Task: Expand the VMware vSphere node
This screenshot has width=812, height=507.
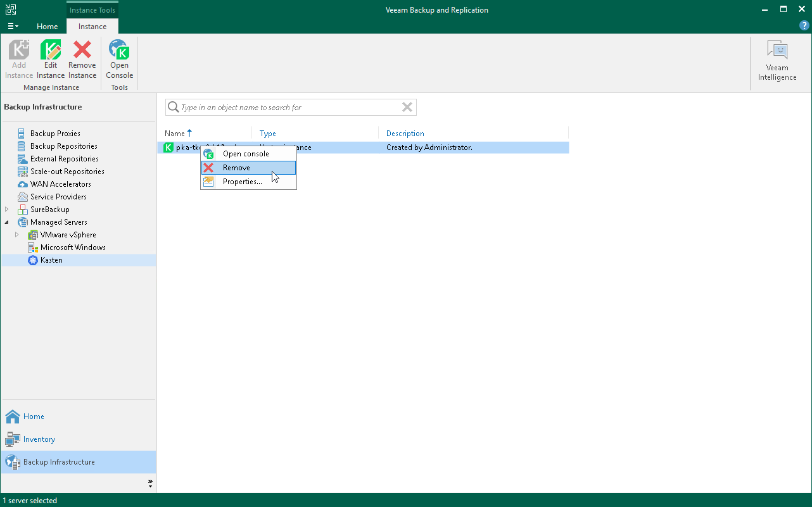Action: point(17,235)
